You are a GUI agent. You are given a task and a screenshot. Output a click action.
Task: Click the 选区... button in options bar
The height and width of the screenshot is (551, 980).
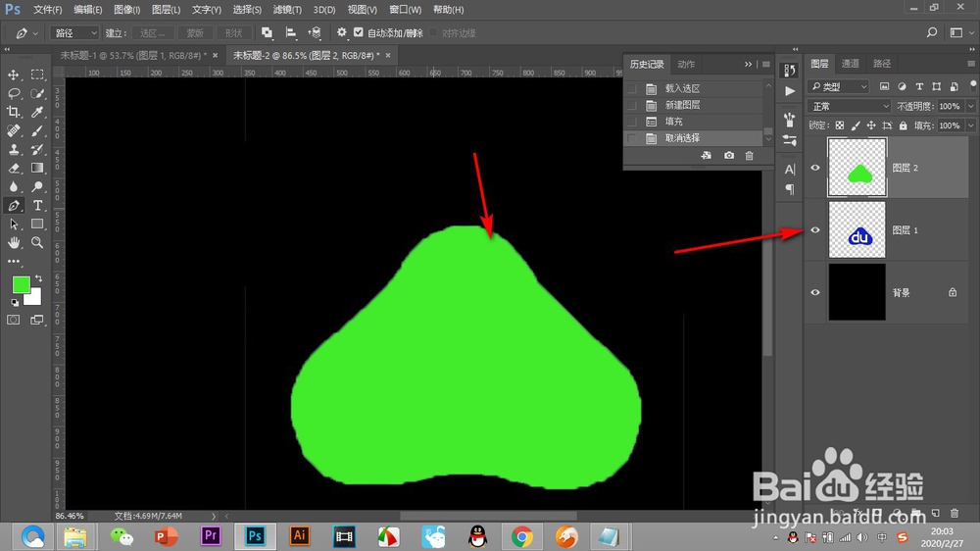tap(153, 33)
